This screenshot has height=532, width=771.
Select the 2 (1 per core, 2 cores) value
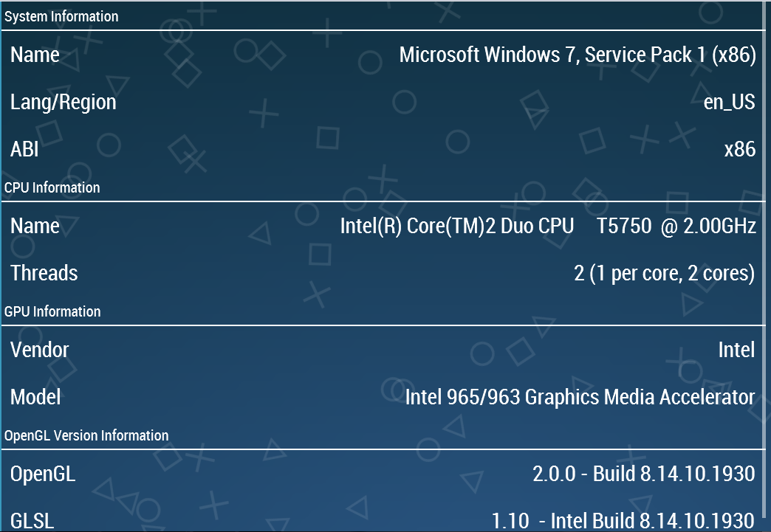click(665, 274)
